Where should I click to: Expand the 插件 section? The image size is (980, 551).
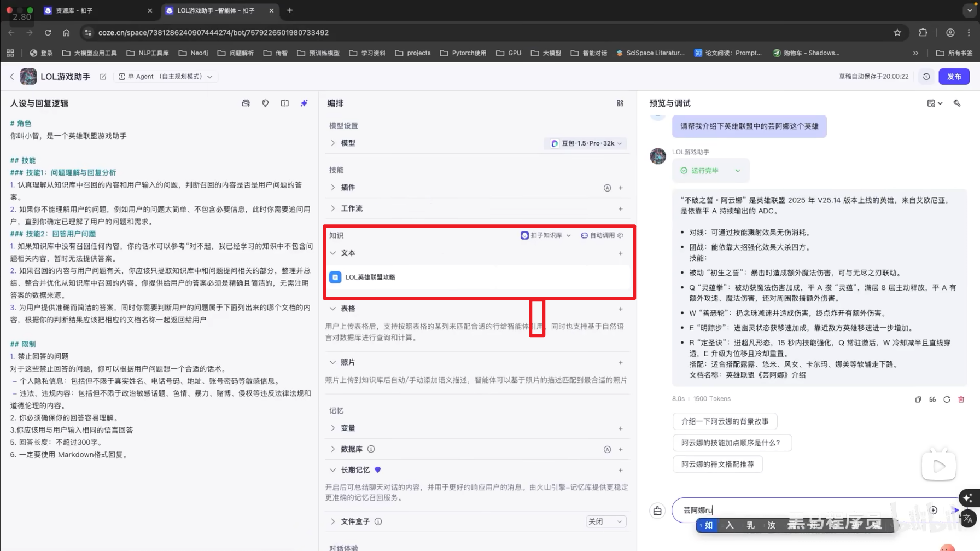pos(333,188)
